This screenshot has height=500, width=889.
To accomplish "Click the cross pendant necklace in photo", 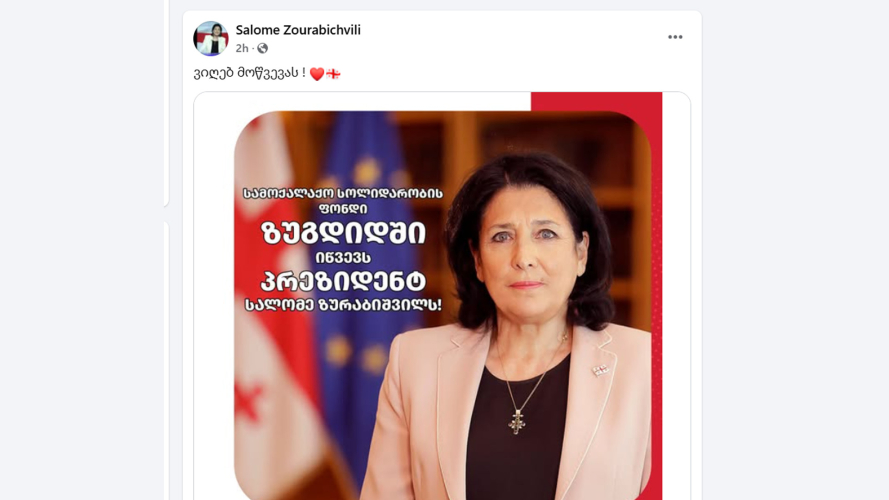I will (517, 421).
